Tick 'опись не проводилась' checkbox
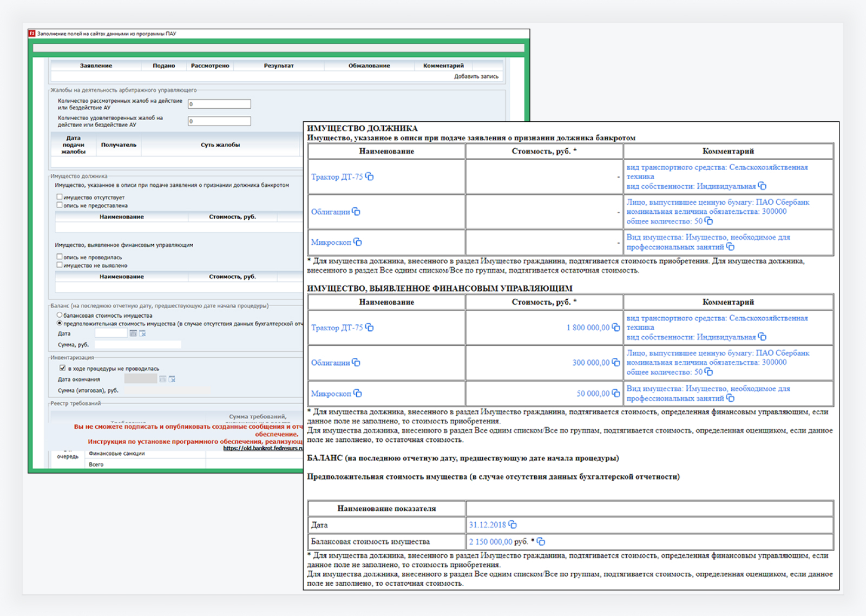Image resolution: width=866 pixels, height=616 pixels. tap(60, 257)
